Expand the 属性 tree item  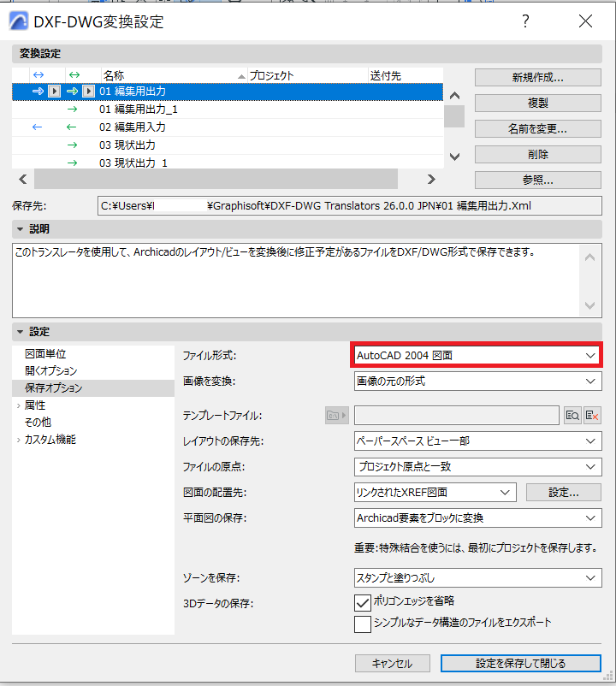(18, 405)
